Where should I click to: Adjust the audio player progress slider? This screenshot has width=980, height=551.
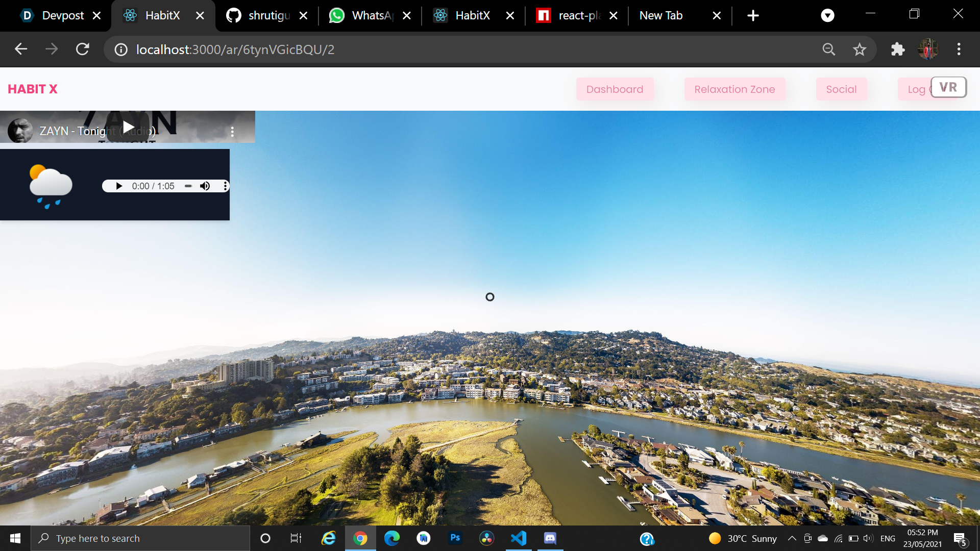pos(188,186)
